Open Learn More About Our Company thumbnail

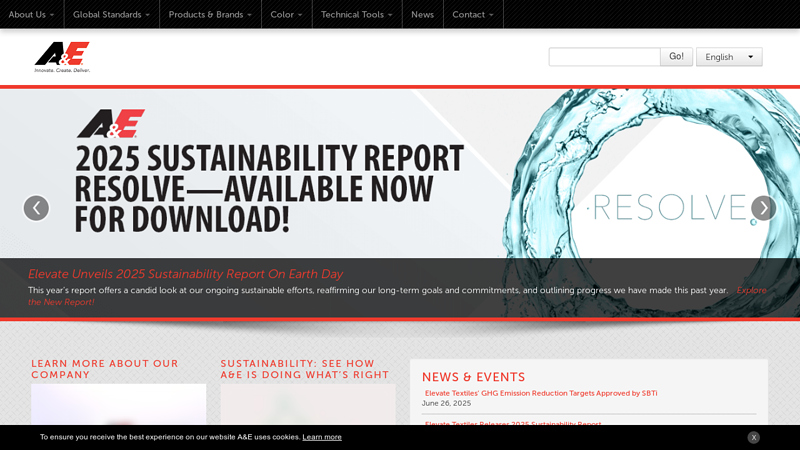pyautogui.click(x=118, y=405)
